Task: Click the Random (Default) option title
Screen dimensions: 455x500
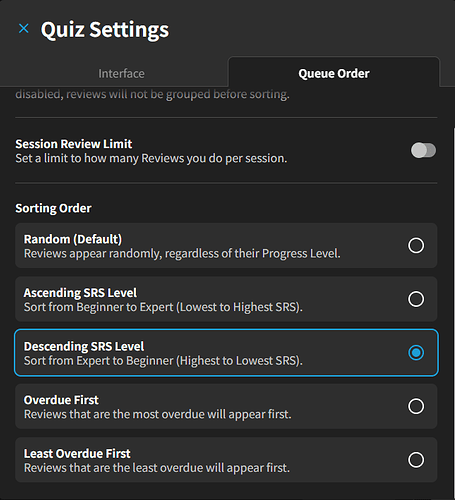Action: 73,239
